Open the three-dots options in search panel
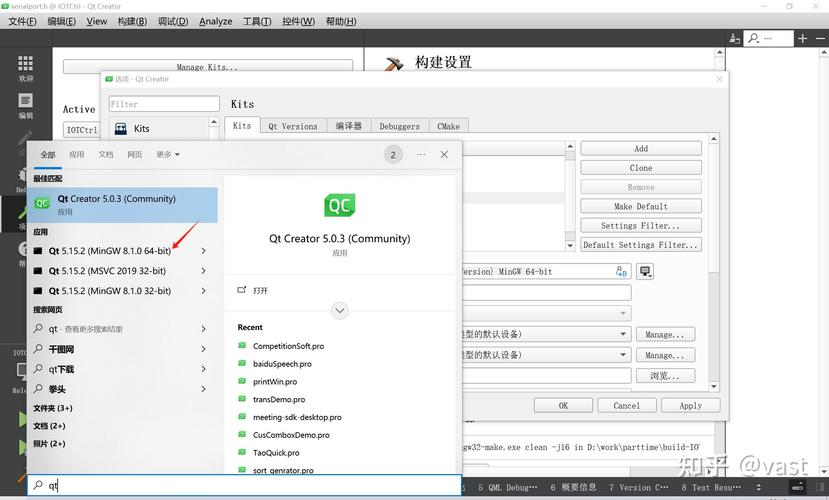Image resolution: width=829 pixels, height=500 pixels. 421,154
